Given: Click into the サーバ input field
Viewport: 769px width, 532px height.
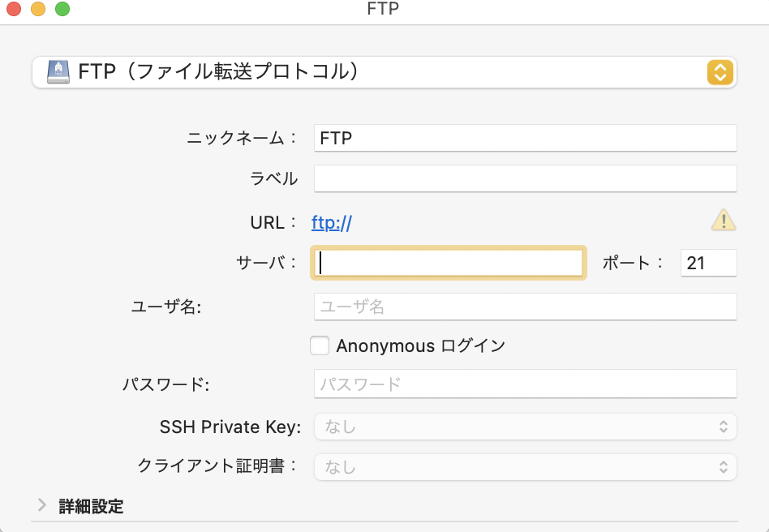Looking at the screenshot, I should tap(448, 263).
